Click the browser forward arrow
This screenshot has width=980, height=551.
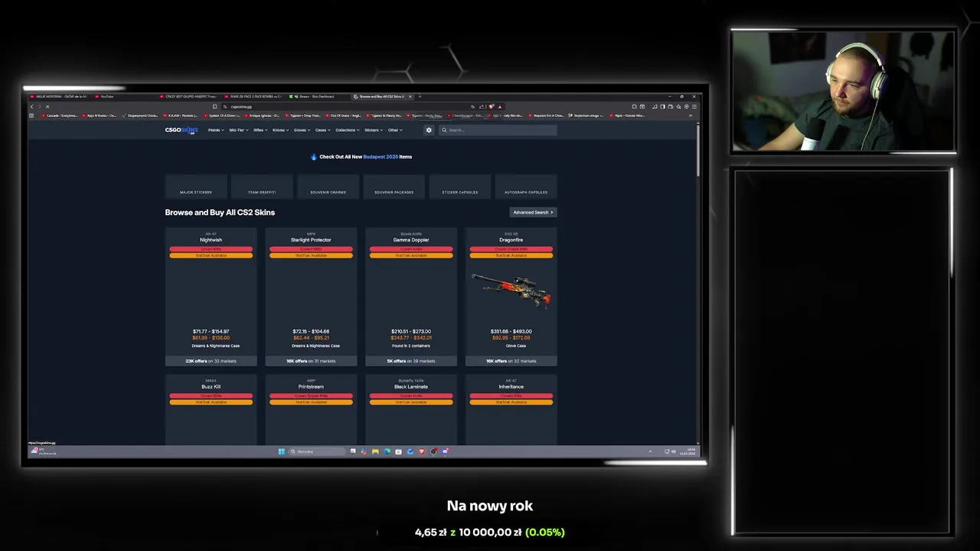[x=39, y=106]
